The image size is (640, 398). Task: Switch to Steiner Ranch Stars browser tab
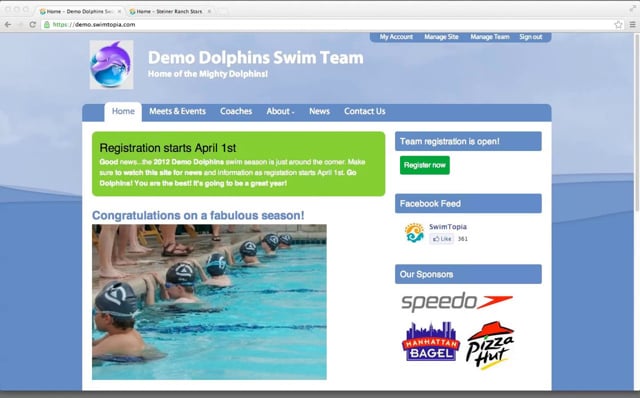pyautogui.click(x=169, y=11)
